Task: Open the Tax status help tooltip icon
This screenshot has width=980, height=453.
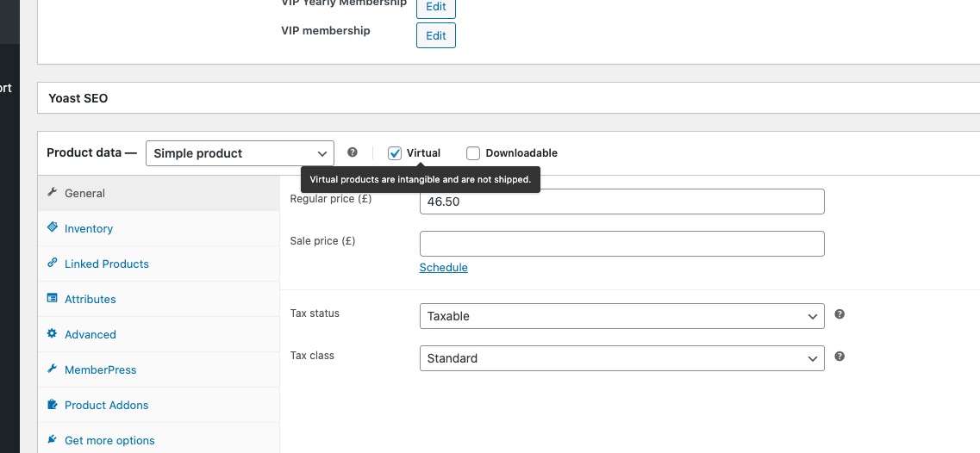Action: coord(840,313)
